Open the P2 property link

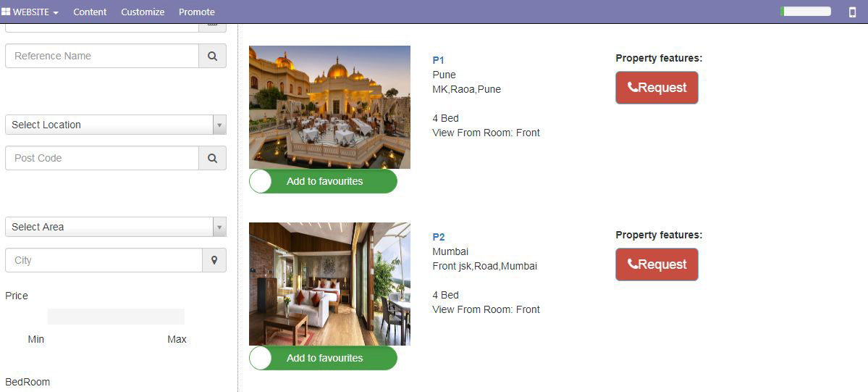pyautogui.click(x=439, y=238)
